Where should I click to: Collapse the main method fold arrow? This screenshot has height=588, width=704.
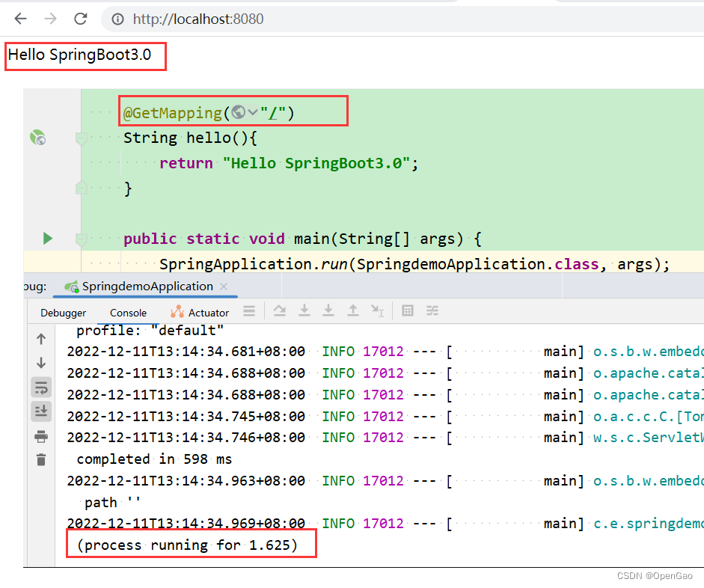click(x=81, y=238)
